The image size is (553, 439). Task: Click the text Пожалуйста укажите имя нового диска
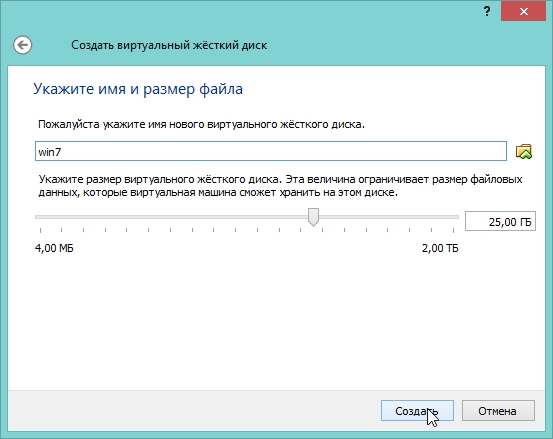[x=201, y=124]
